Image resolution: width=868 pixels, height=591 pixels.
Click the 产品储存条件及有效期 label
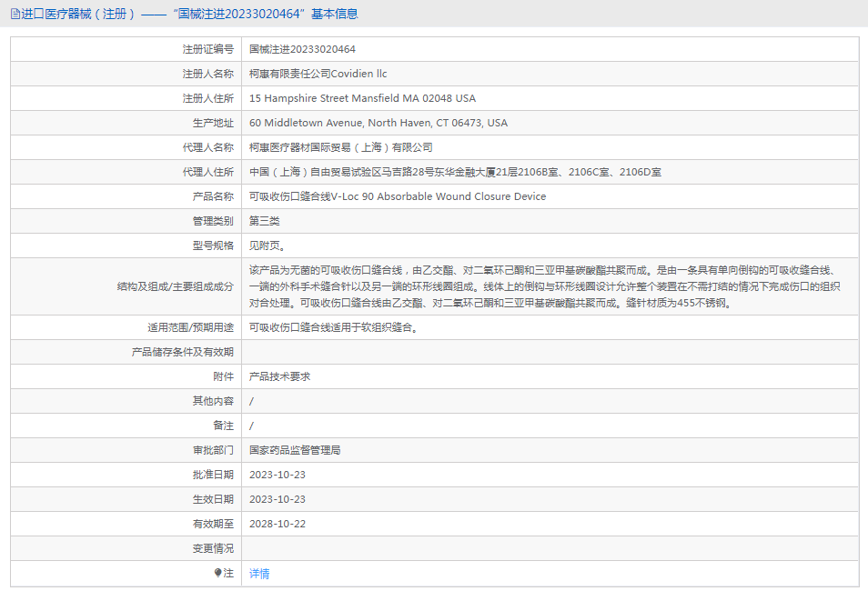tap(183, 352)
